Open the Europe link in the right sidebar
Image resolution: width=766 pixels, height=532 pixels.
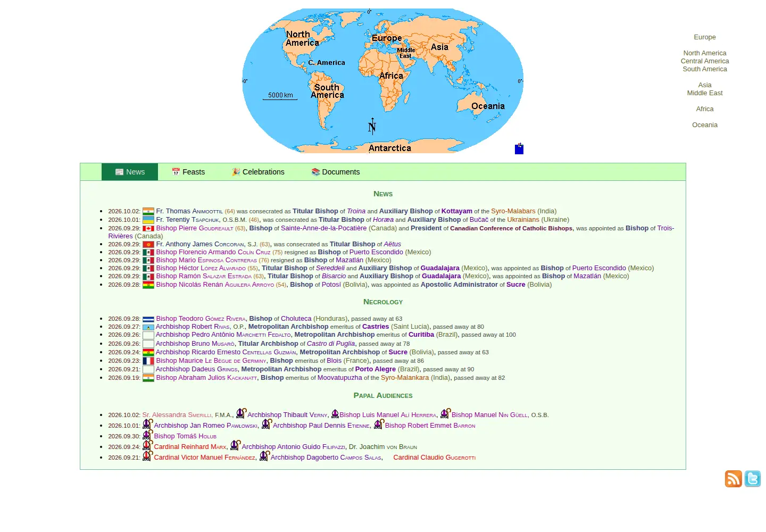pyautogui.click(x=705, y=37)
